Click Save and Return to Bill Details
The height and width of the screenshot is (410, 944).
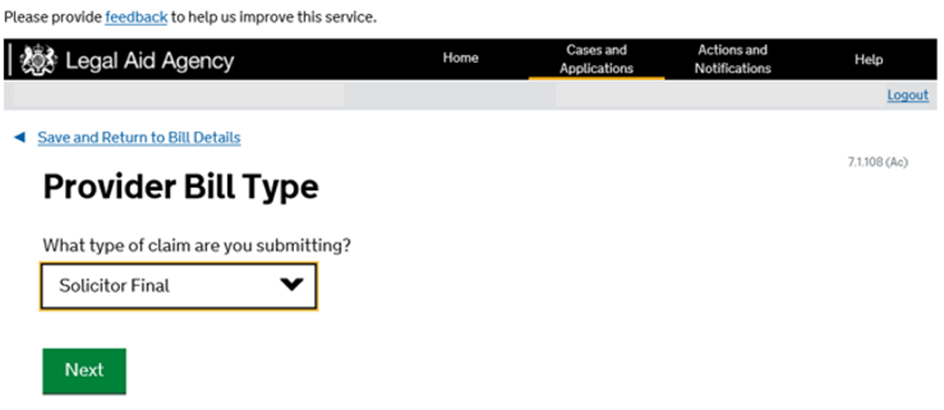139,138
